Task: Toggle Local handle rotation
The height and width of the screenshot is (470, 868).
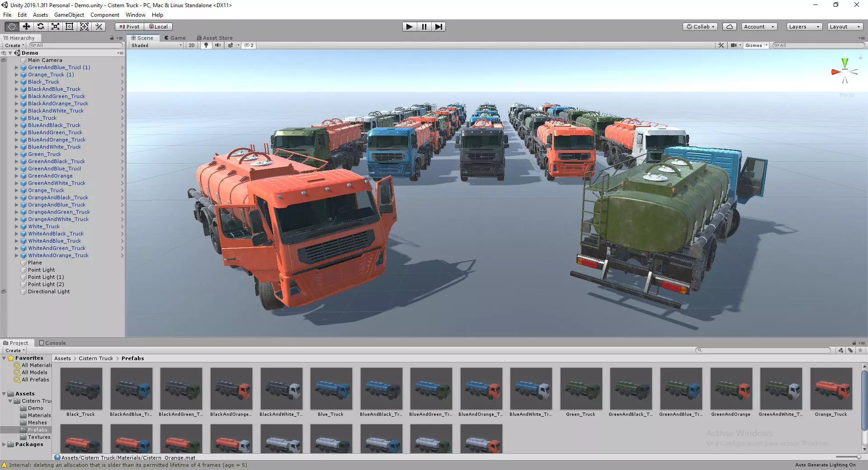Action: pyautogui.click(x=158, y=27)
